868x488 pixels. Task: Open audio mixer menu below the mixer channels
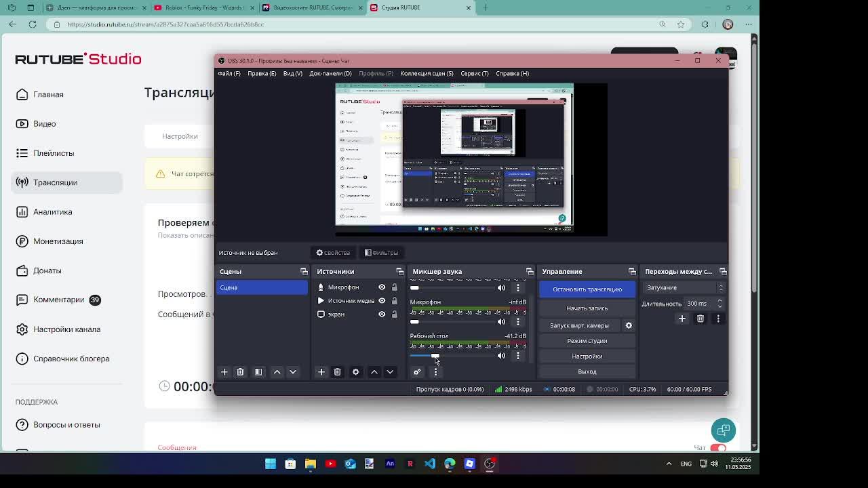pyautogui.click(x=435, y=372)
